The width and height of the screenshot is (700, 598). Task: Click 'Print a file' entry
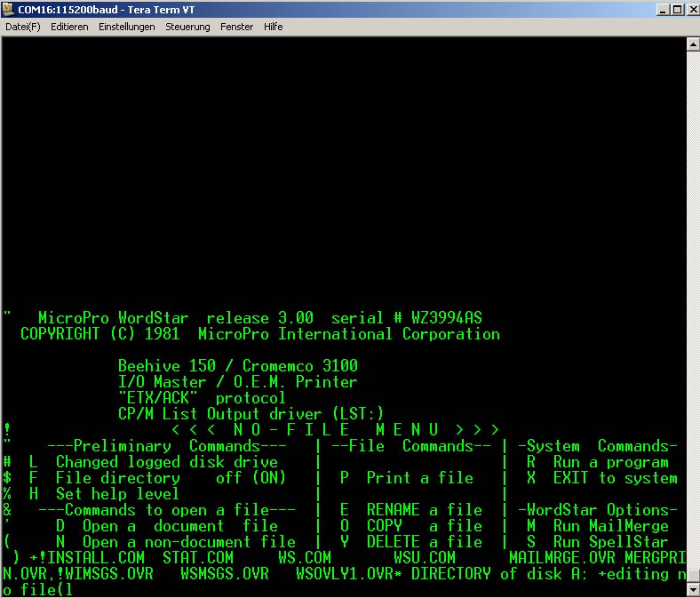pos(419,478)
